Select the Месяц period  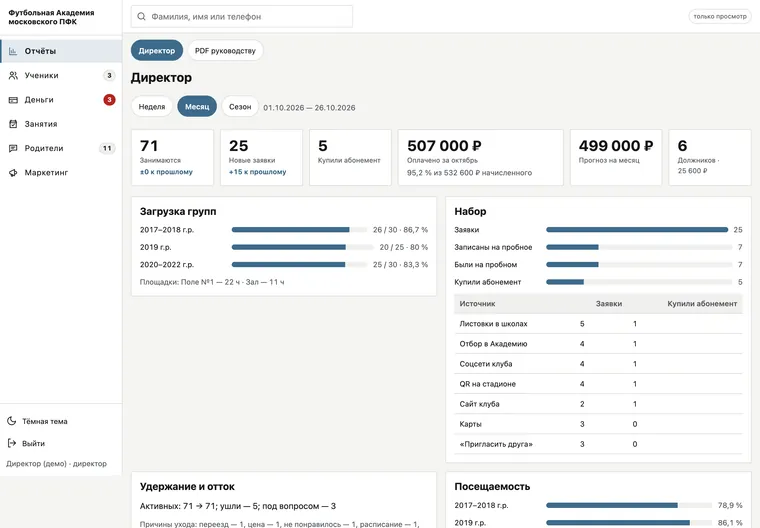[197, 107]
